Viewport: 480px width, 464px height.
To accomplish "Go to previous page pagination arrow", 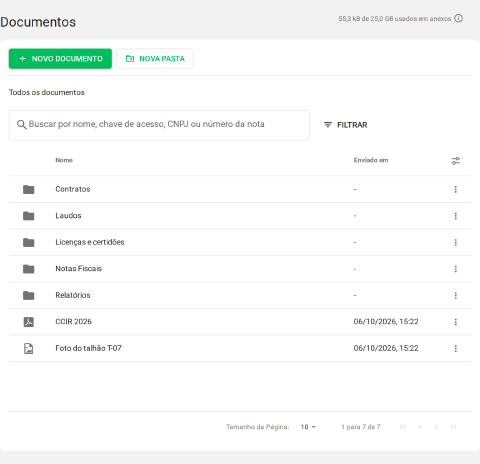I will (x=420, y=427).
